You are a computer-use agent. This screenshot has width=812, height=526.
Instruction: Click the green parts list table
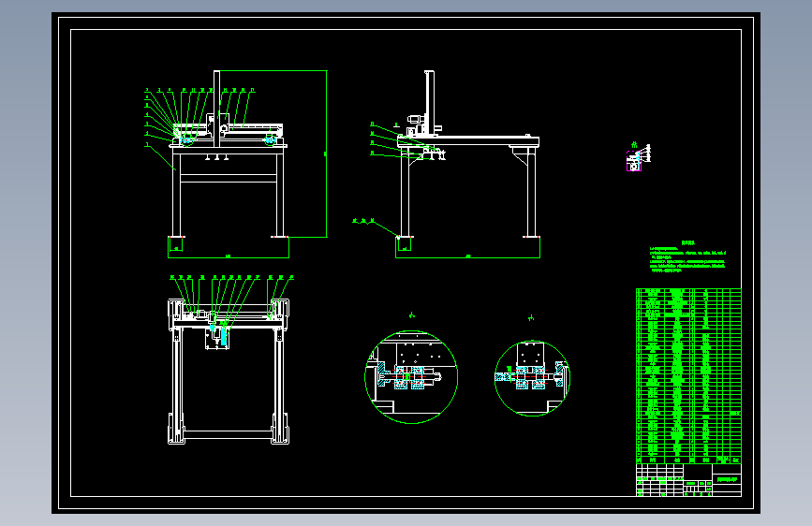coord(688,376)
